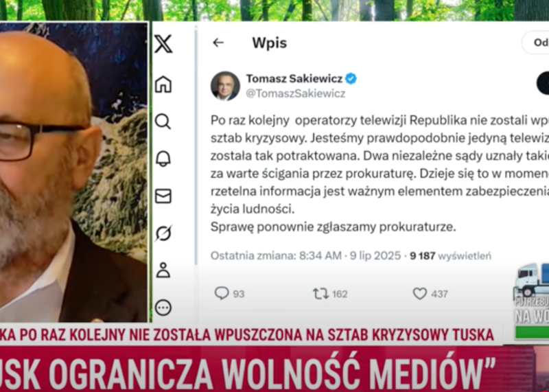Open the Home icon in sidebar
Viewport: 549px width, 392px height.
pyautogui.click(x=163, y=84)
